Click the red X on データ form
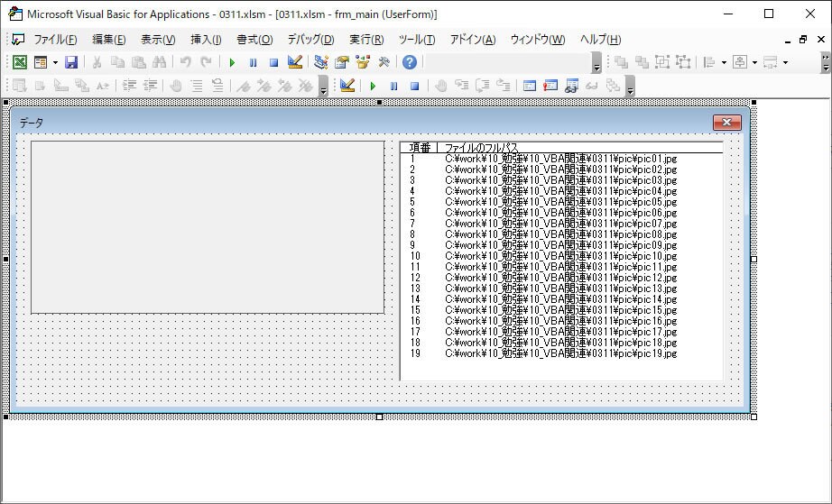 coord(727,123)
